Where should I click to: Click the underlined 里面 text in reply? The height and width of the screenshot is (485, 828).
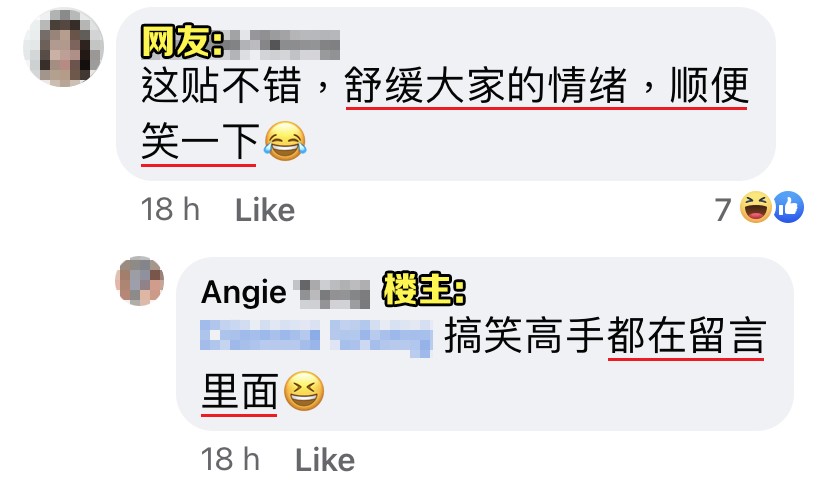click(x=240, y=392)
